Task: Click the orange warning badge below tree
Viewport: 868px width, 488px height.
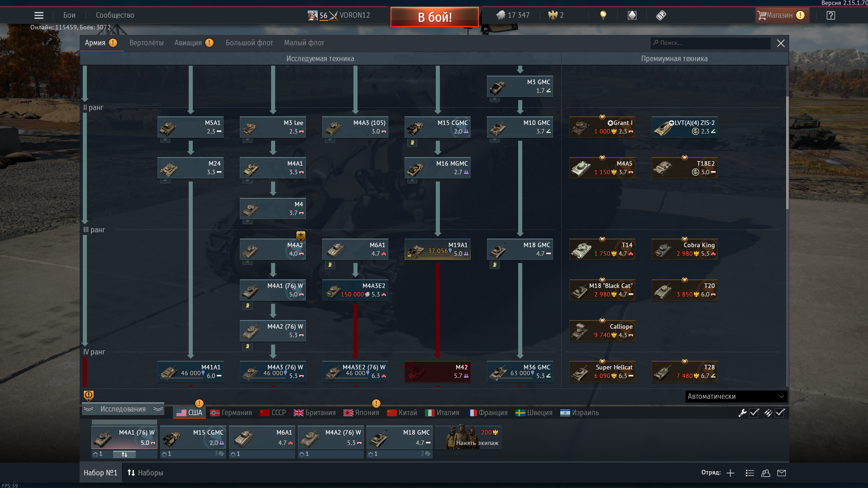Action: pyautogui.click(x=89, y=396)
